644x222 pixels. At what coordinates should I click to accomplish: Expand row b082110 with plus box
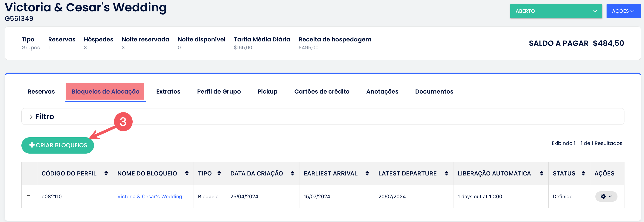(x=29, y=196)
